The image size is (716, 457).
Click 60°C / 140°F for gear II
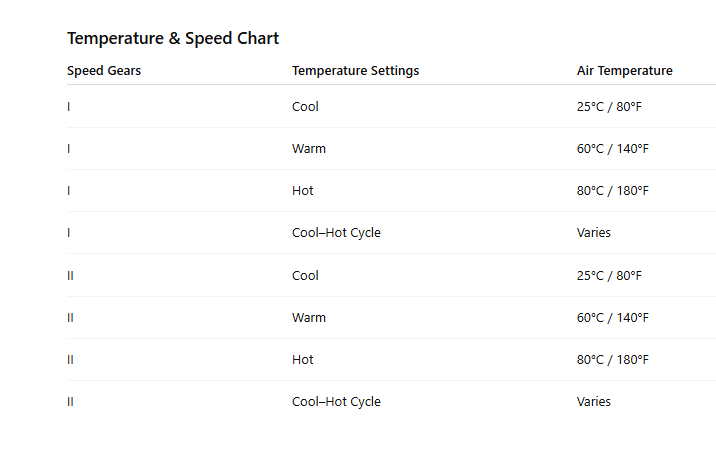pos(612,318)
